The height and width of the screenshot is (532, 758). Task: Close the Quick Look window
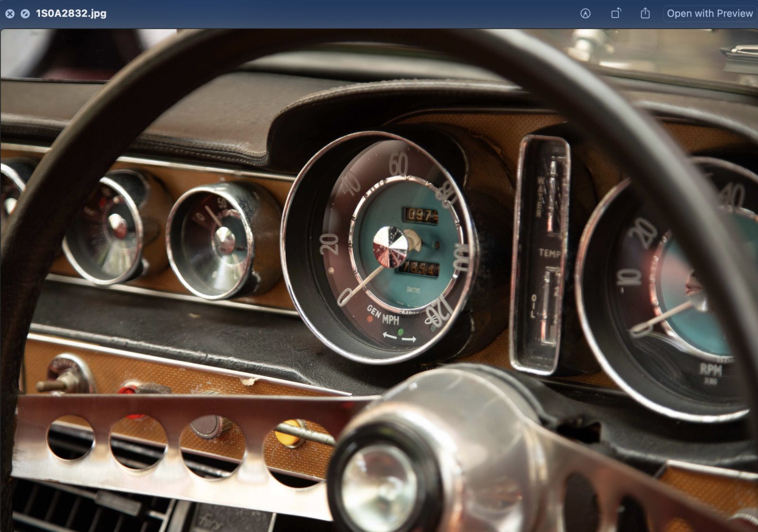pos(10,14)
